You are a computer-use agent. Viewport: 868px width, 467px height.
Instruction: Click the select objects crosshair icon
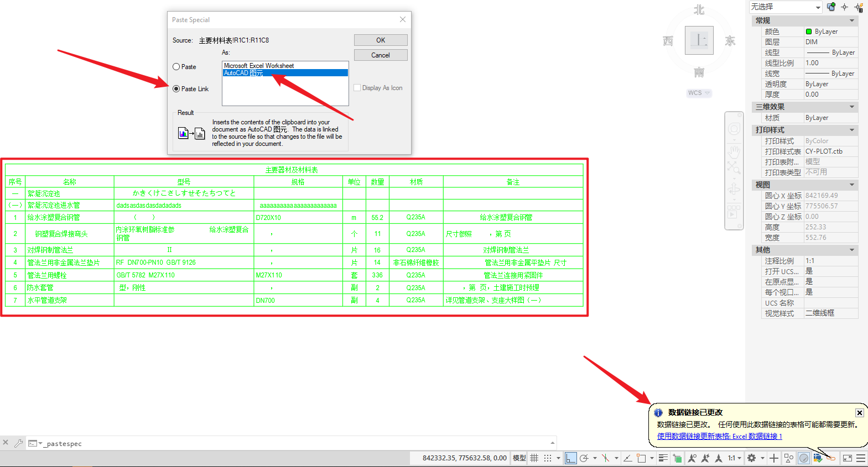(x=844, y=7)
